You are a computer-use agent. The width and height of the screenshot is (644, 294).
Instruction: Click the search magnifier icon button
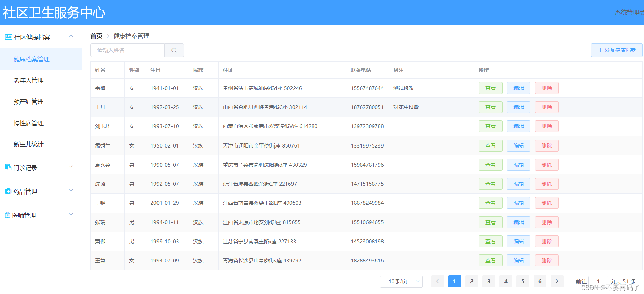tap(174, 50)
